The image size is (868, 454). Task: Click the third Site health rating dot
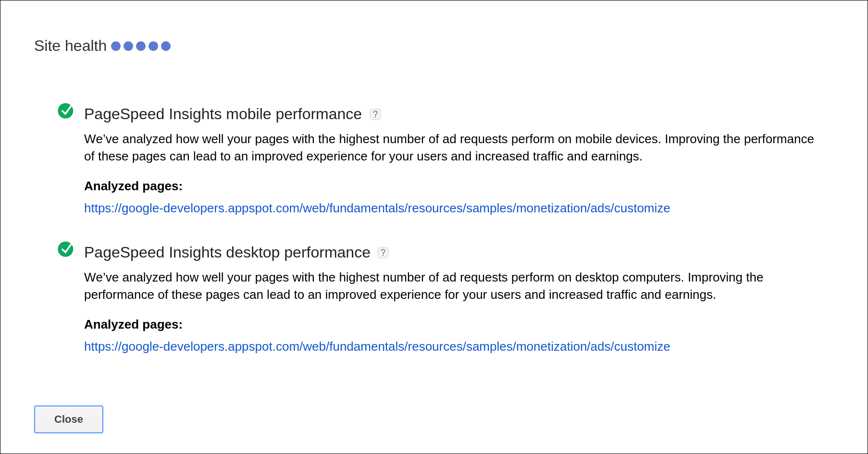141,46
